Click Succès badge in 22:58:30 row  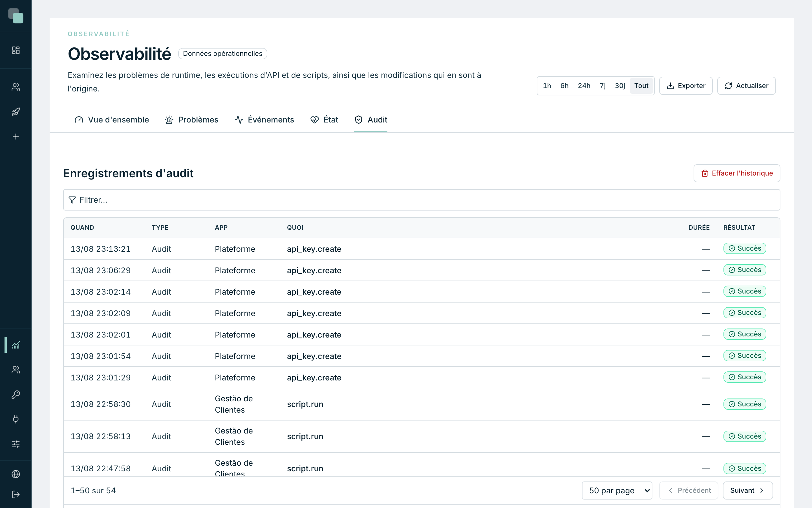745,404
